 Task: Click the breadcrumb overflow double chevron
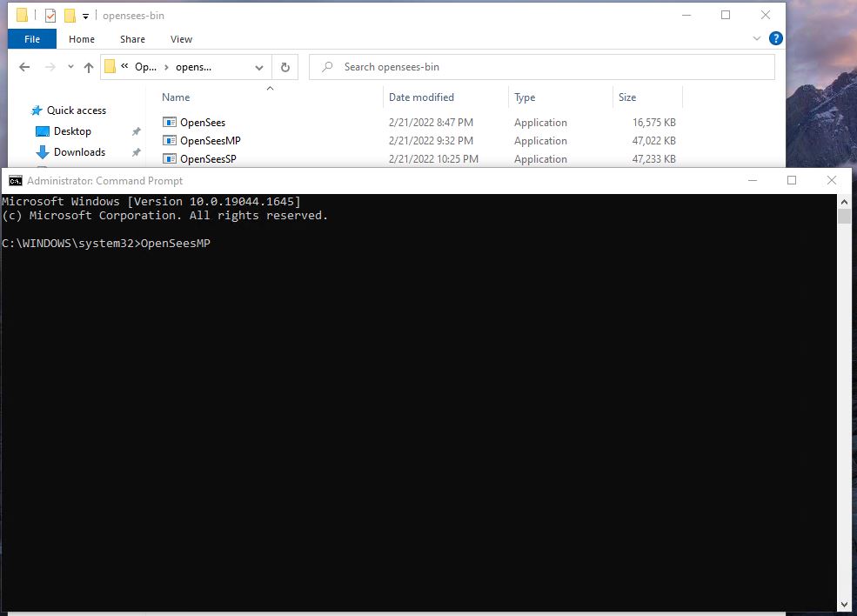pos(124,66)
